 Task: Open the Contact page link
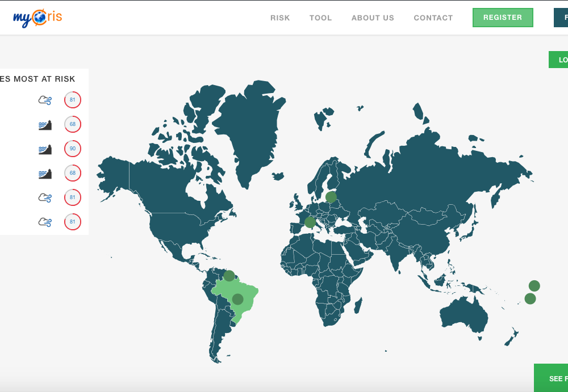point(433,18)
